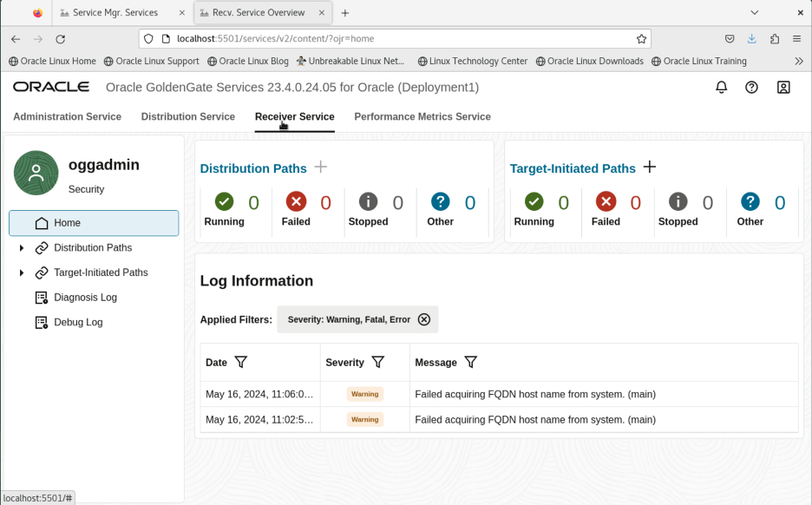Open Oracle Linux Training bookmark
This screenshot has width=812, height=505.
tap(699, 61)
